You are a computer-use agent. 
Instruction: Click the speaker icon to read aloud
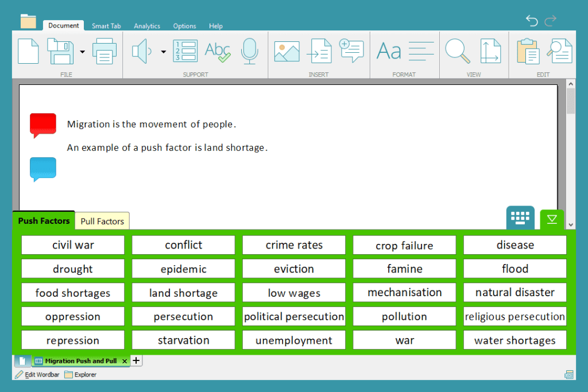coord(142,51)
